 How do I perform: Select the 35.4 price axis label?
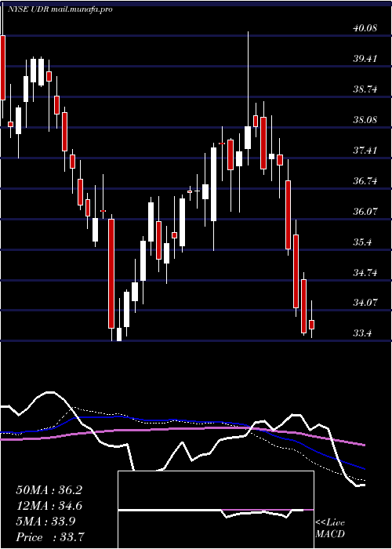pyautogui.click(x=362, y=242)
